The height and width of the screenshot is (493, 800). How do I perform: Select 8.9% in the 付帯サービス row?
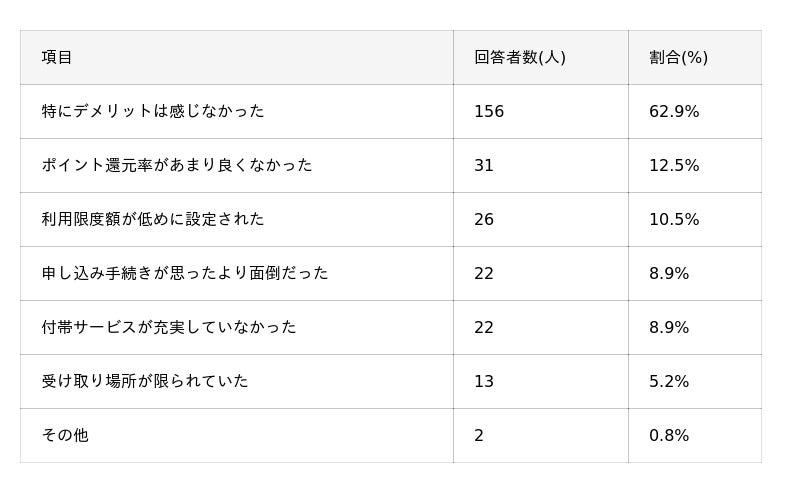tap(669, 328)
